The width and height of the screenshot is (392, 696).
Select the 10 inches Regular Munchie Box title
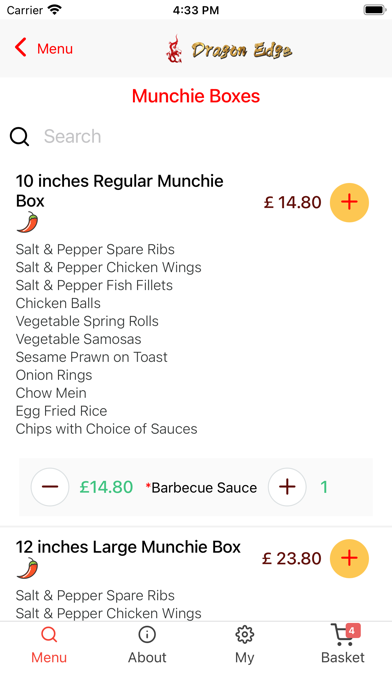[120, 191]
